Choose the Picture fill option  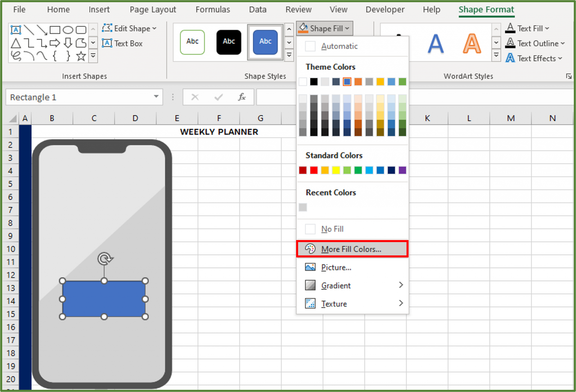point(336,267)
